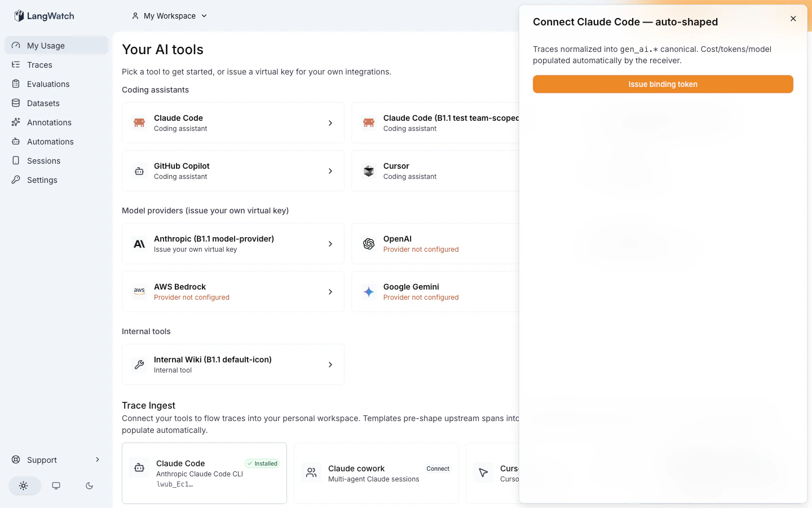Viewport: 812px width, 508px height.
Task: Click the Cursor pointer icon in Trace Ingest
Action: [483, 472]
